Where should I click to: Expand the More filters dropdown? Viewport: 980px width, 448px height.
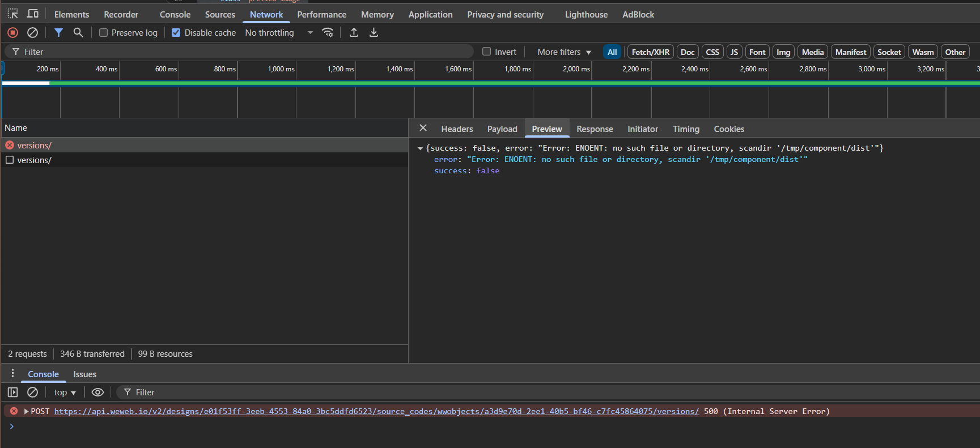pyautogui.click(x=564, y=52)
